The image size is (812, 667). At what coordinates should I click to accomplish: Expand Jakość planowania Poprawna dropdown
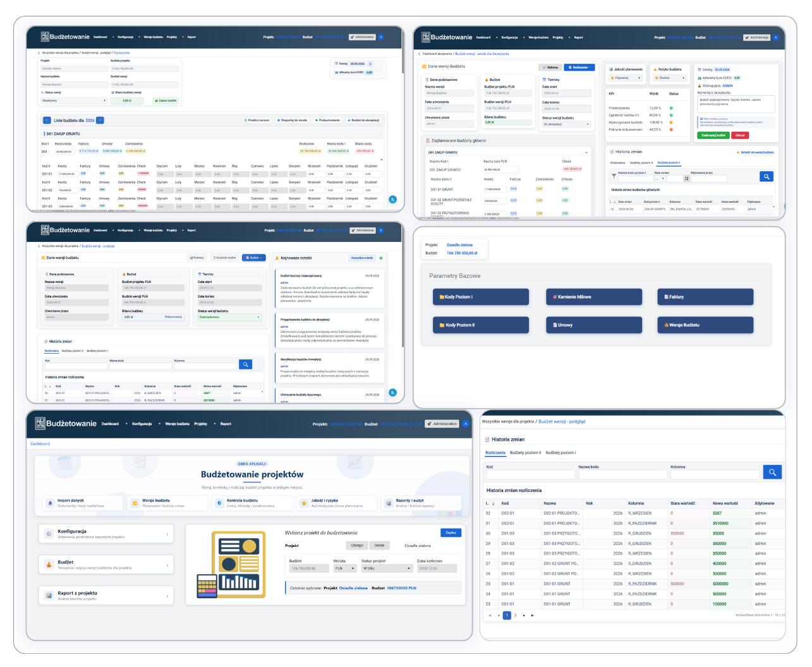pos(626,78)
